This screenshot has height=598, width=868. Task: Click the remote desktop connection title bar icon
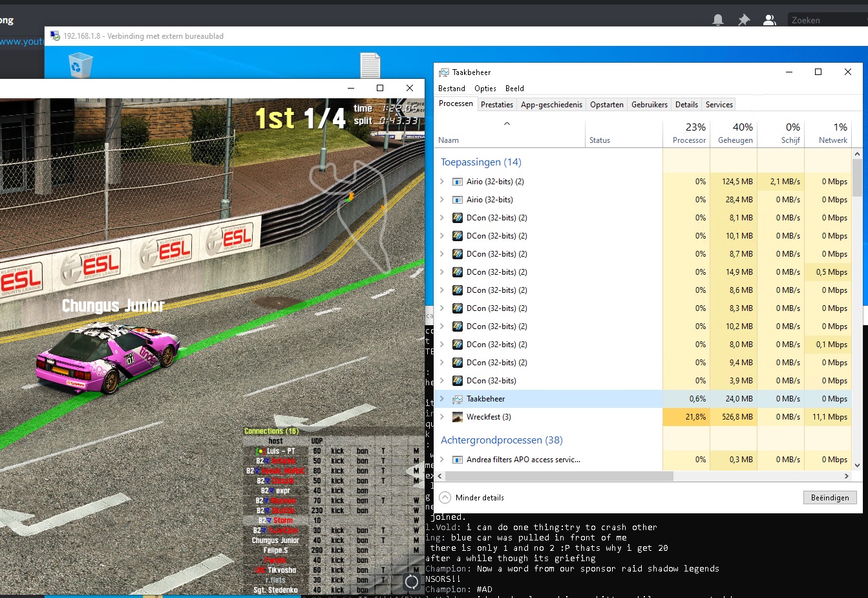click(x=55, y=36)
